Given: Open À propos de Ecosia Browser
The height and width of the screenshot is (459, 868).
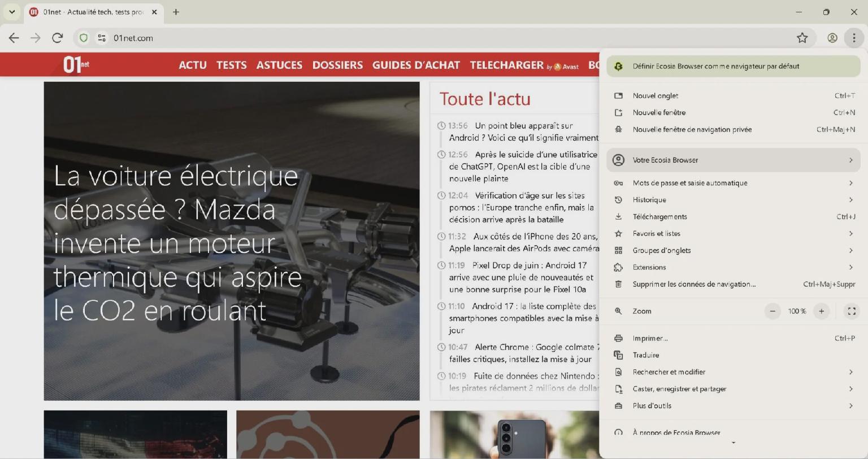Looking at the screenshot, I should [734, 432].
